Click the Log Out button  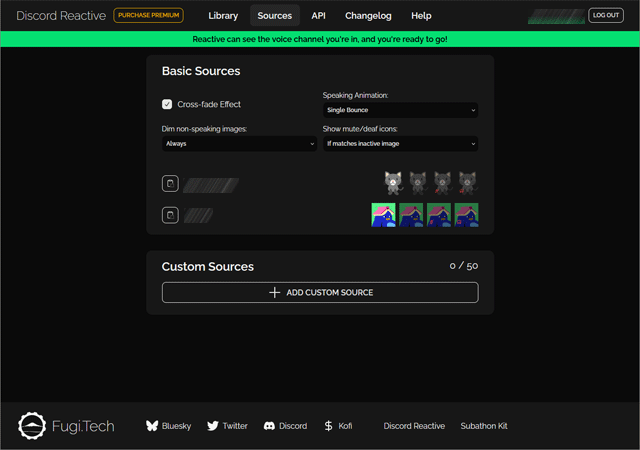[x=606, y=15]
